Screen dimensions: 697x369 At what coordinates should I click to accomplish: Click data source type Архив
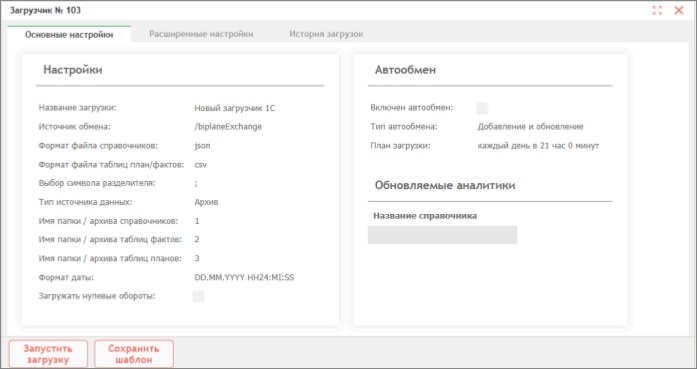[206, 202]
